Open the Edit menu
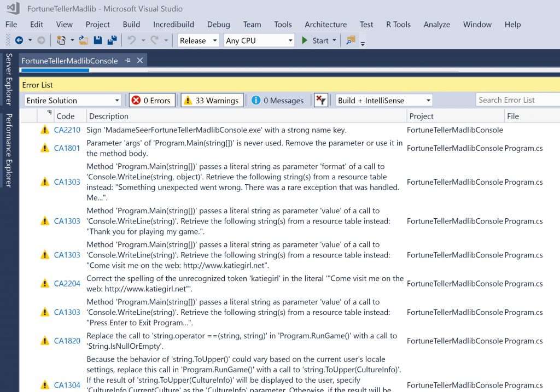The width and height of the screenshot is (560, 392). [37, 24]
